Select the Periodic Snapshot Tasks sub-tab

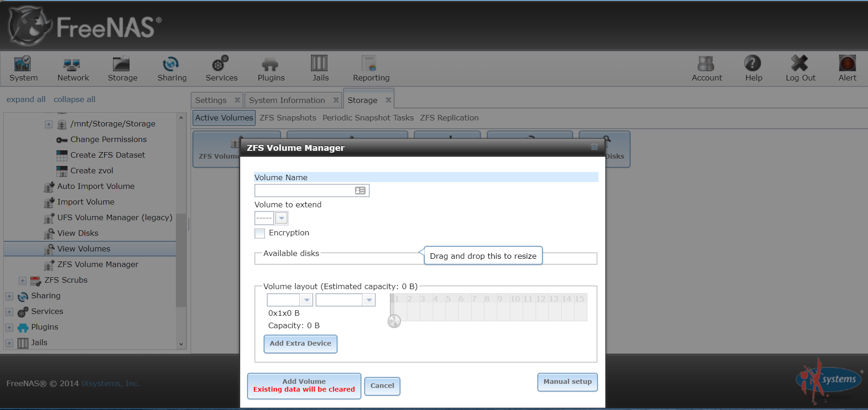(368, 118)
